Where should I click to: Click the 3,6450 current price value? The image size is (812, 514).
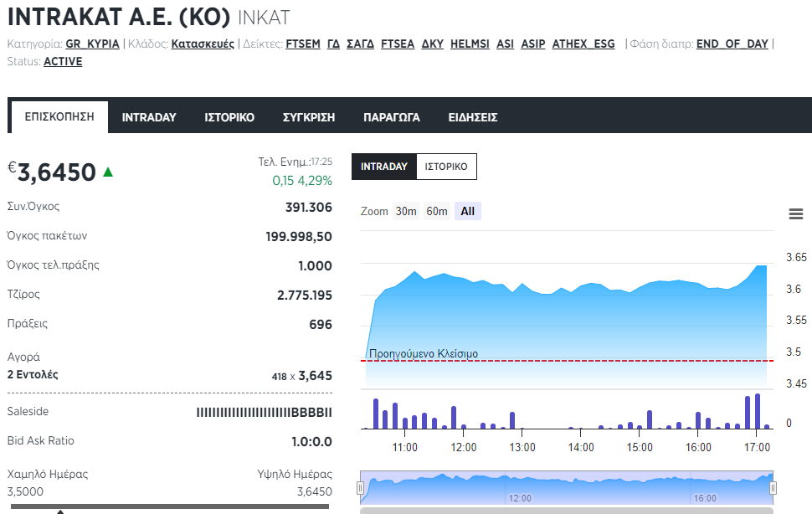coord(56,172)
